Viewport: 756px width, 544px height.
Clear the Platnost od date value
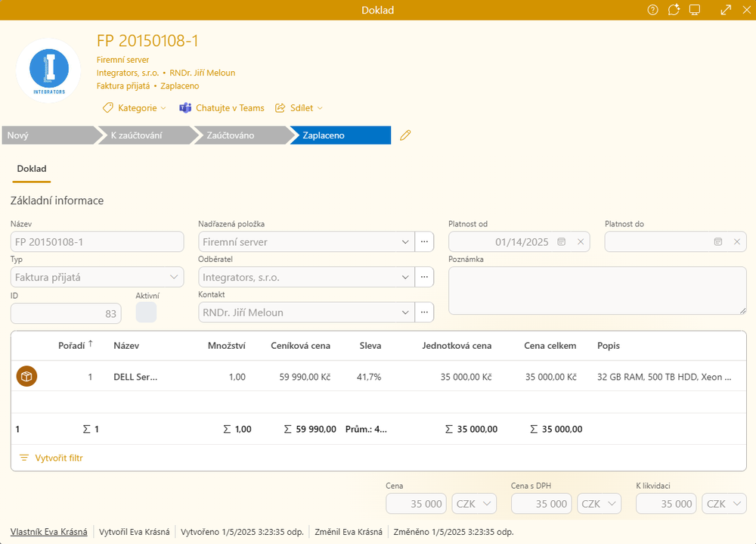point(581,242)
